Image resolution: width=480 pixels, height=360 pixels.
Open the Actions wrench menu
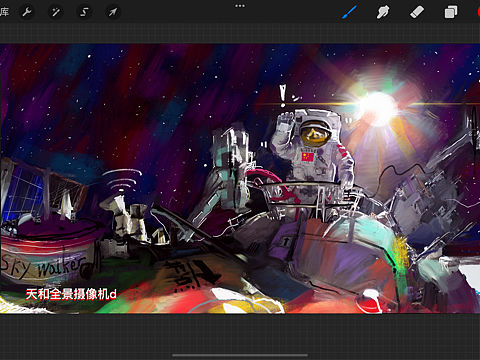[x=27, y=12]
